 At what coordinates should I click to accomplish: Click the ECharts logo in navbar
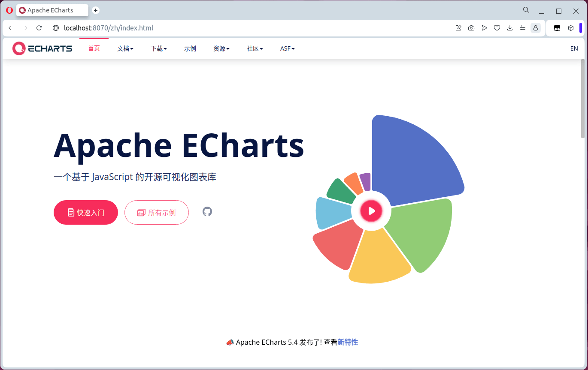[x=42, y=48]
